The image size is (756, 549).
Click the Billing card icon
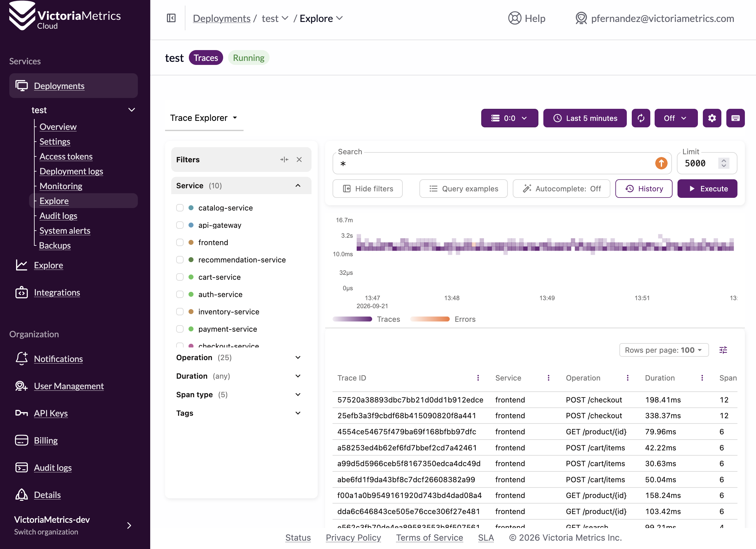22,440
